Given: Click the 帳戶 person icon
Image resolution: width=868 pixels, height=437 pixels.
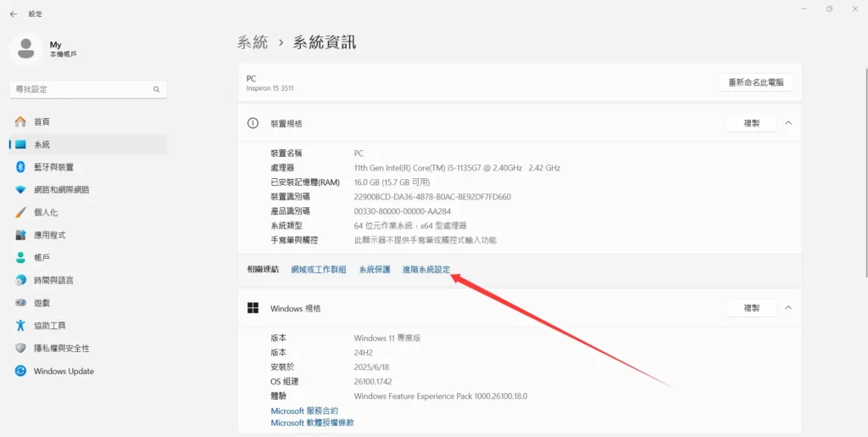Looking at the screenshot, I should coord(20,258).
